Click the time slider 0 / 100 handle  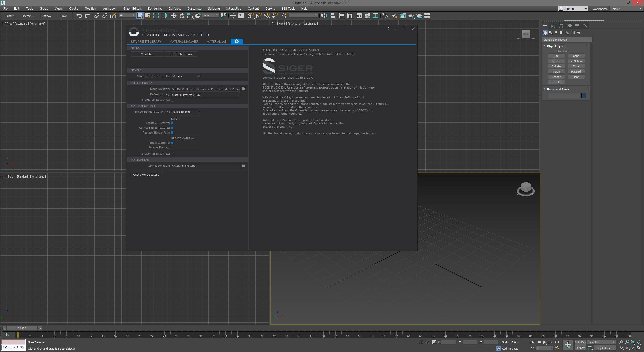(22, 328)
